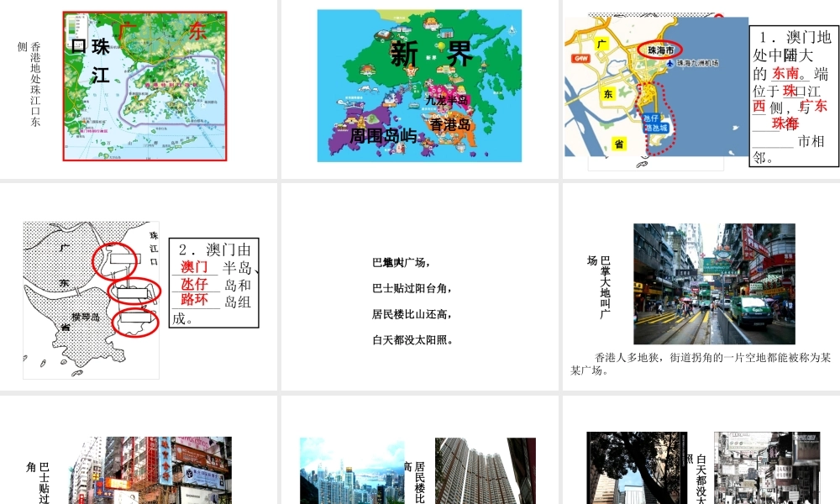This screenshot has width=840, height=504.
Task: Select the dark tree silhouette photo
Action: tap(637, 468)
